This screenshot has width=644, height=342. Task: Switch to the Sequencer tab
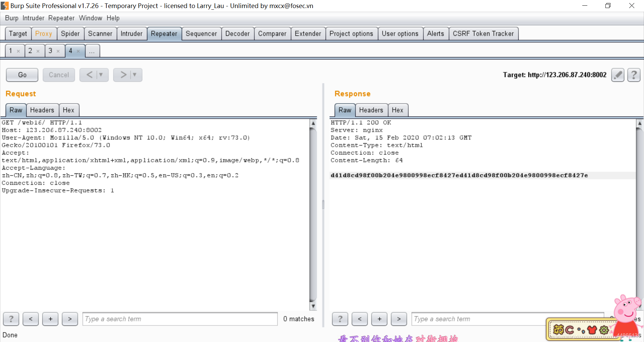click(x=201, y=34)
